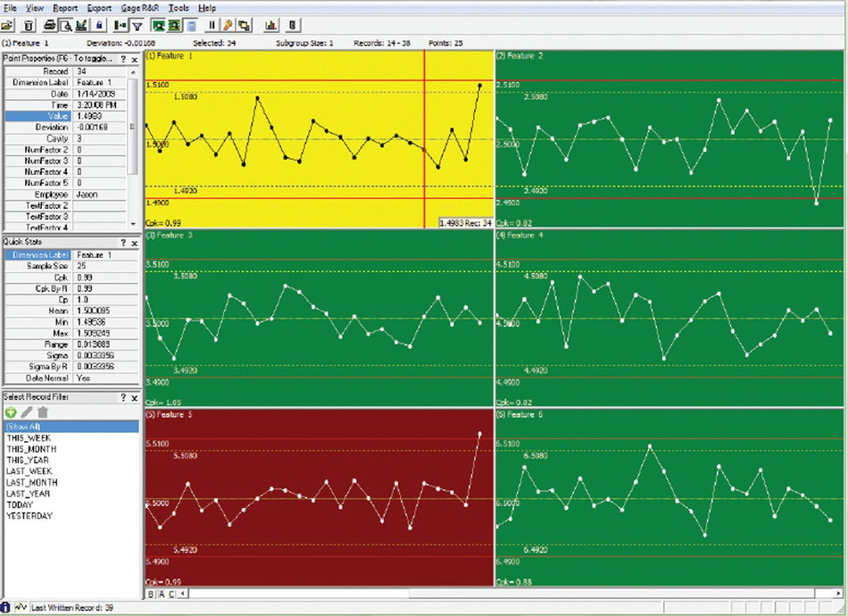848x616 pixels.
Task: Select the red Feature 5 chart
Action: (x=318, y=496)
